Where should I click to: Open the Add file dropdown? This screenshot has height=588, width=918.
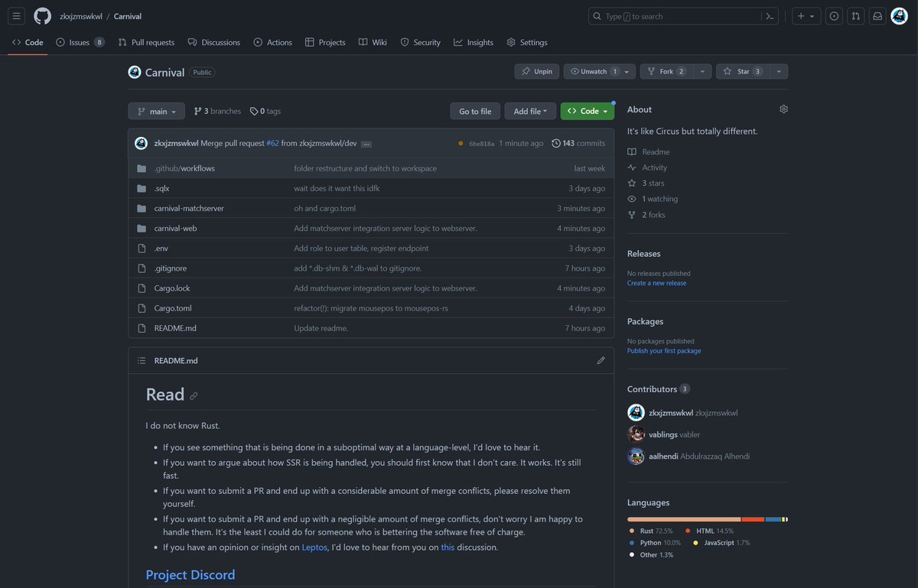pyautogui.click(x=530, y=111)
